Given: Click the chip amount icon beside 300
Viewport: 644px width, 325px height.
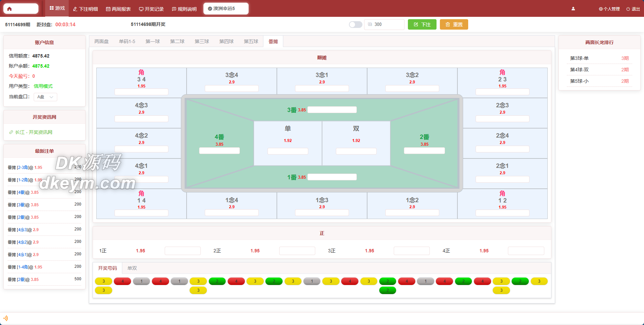Looking at the screenshot, I should pos(370,24).
